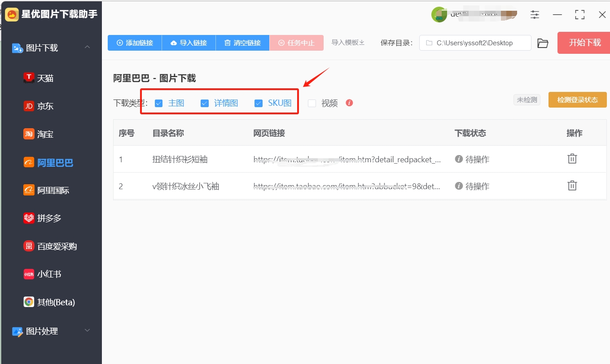
Task: Expand the 图片处理 section chevron
Action: 88,331
